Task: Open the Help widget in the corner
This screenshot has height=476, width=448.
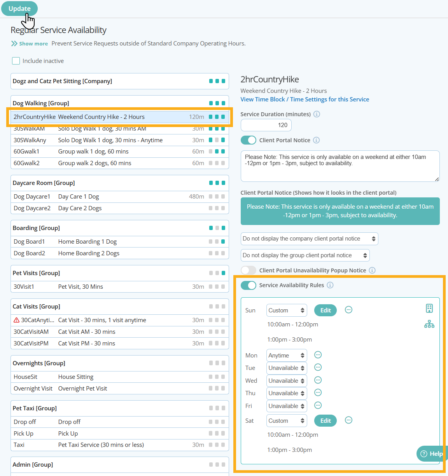Action: (x=432, y=453)
